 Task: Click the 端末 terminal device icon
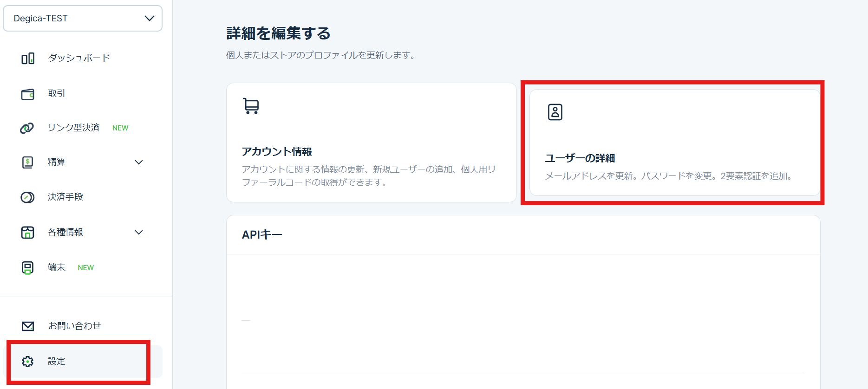click(x=28, y=268)
